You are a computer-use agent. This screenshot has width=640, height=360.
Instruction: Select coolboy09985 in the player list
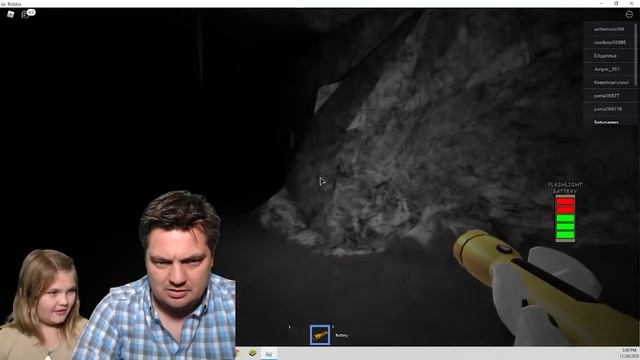(609, 42)
